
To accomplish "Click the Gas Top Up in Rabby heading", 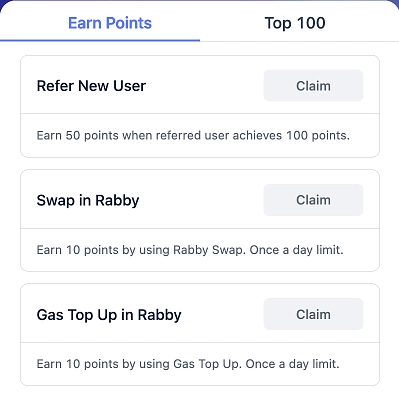I will [109, 315].
